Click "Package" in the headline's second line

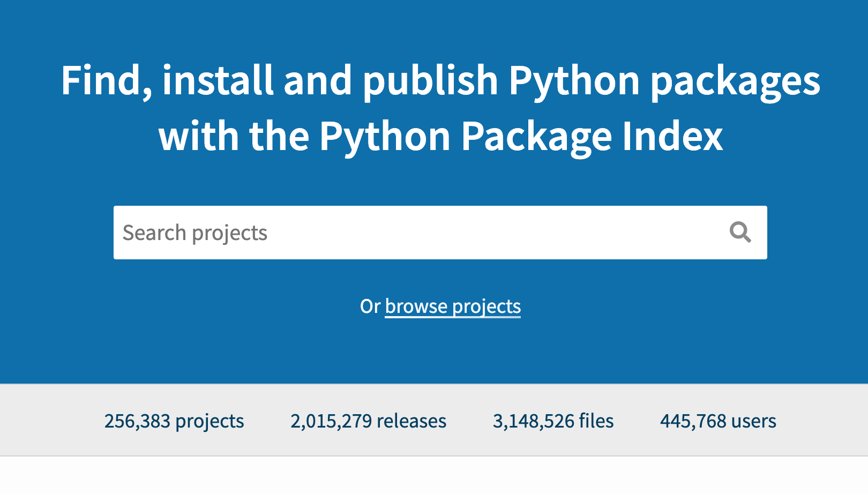pyautogui.click(x=536, y=137)
